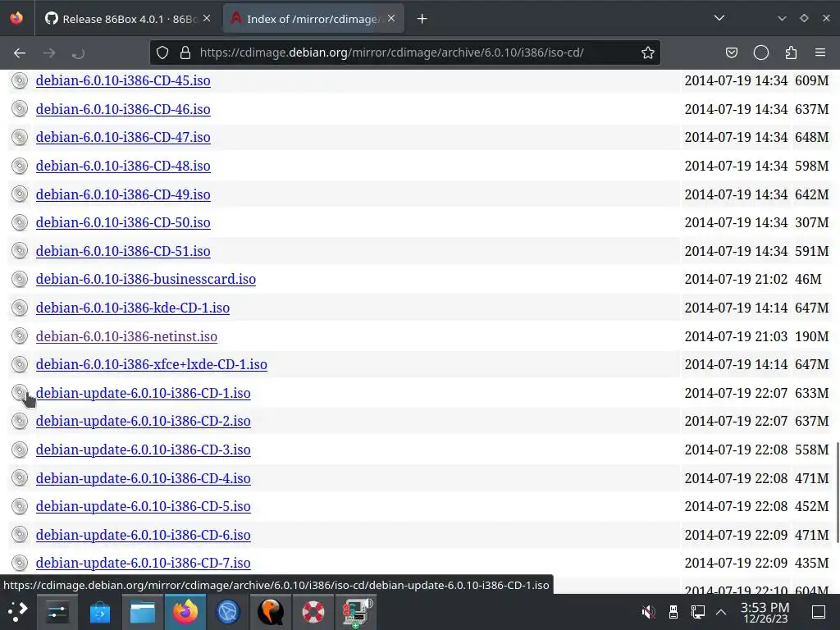Open the debian-6.0.10-i386-CD-47.iso link
Screen dimensions: 840x630
click(123, 138)
